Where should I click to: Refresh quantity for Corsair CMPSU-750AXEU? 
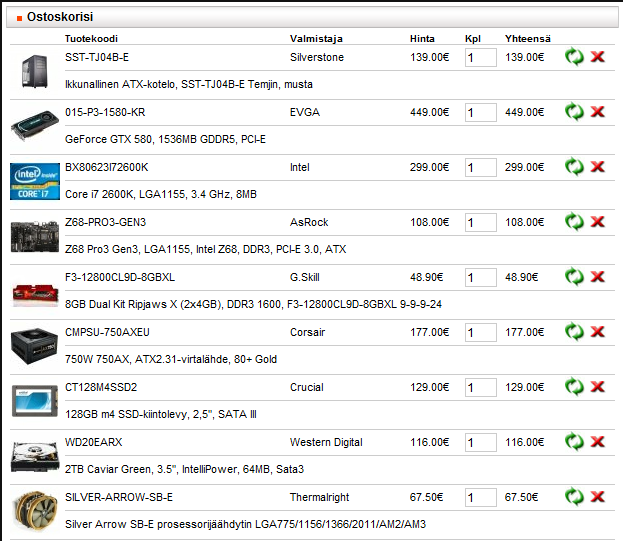click(x=574, y=332)
